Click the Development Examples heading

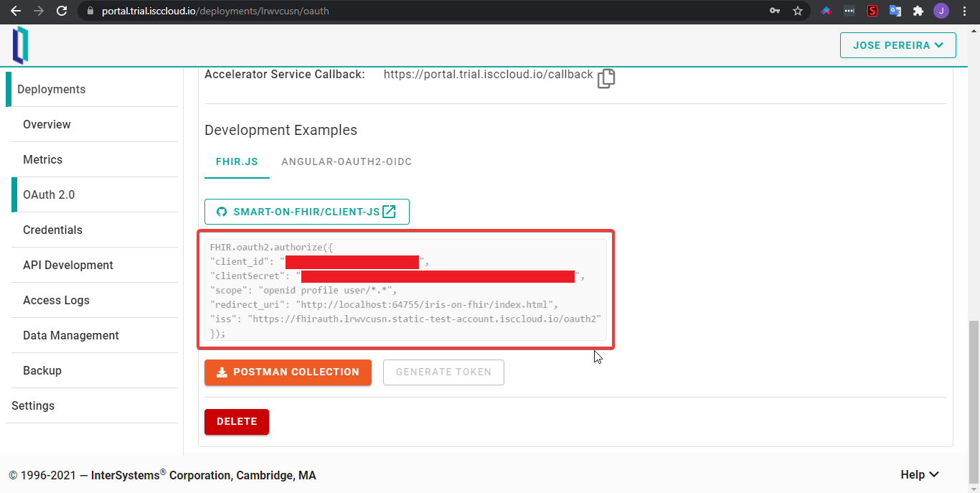tap(281, 130)
